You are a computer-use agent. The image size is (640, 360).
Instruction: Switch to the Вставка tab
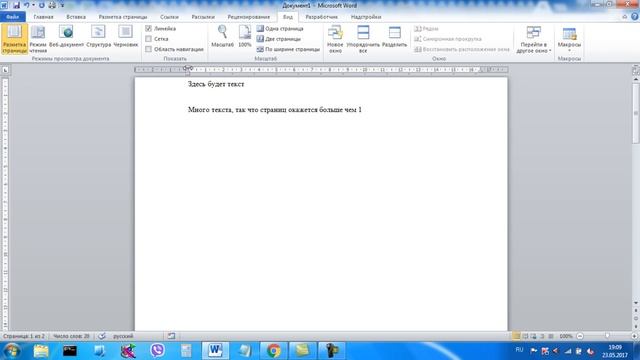point(76,17)
